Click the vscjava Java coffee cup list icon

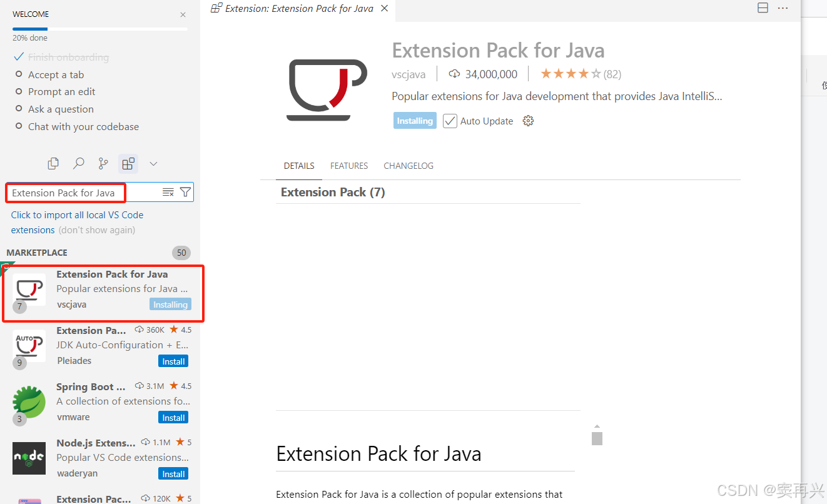pos(29,290)
